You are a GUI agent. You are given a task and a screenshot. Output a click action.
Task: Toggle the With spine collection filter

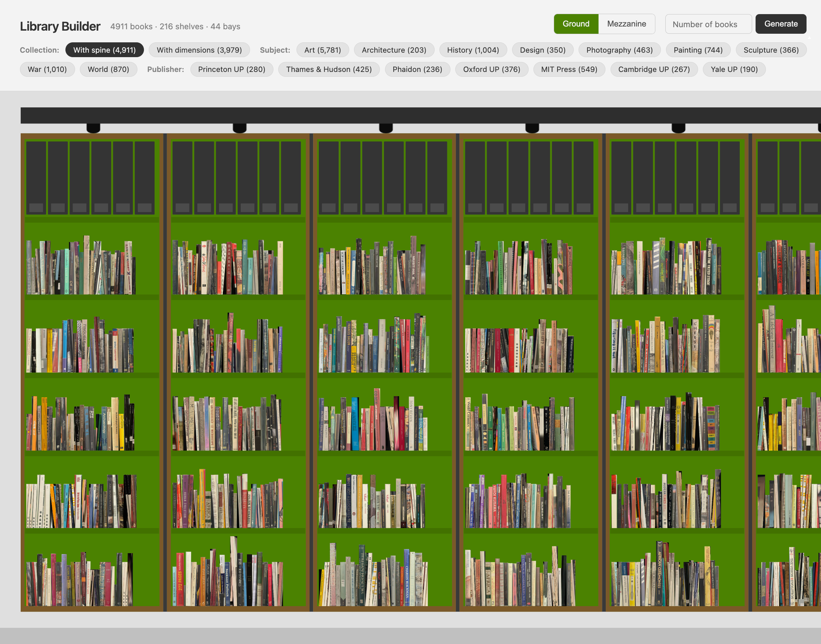tap(104, 50)
